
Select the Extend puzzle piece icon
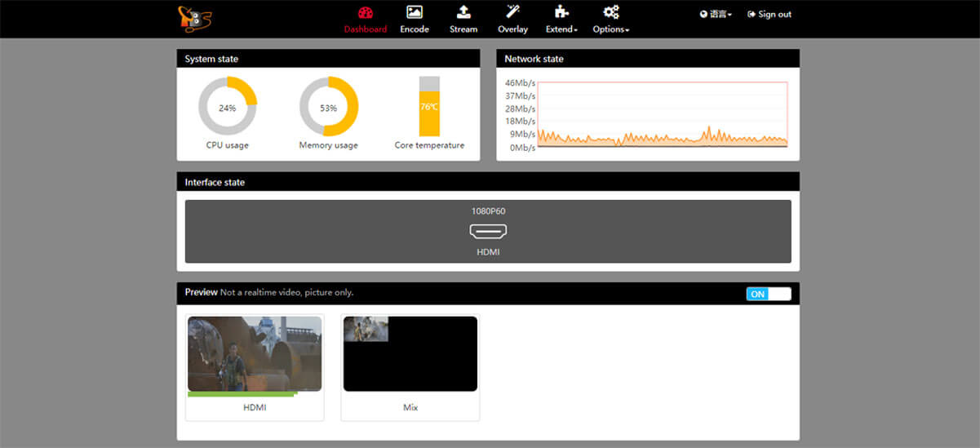tap(561, 12)
